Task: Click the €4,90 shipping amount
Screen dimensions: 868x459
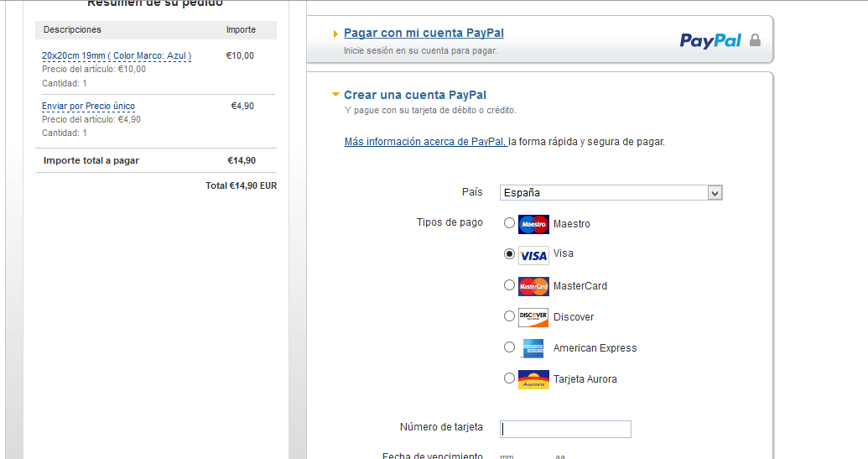Action: pos(242,106)
